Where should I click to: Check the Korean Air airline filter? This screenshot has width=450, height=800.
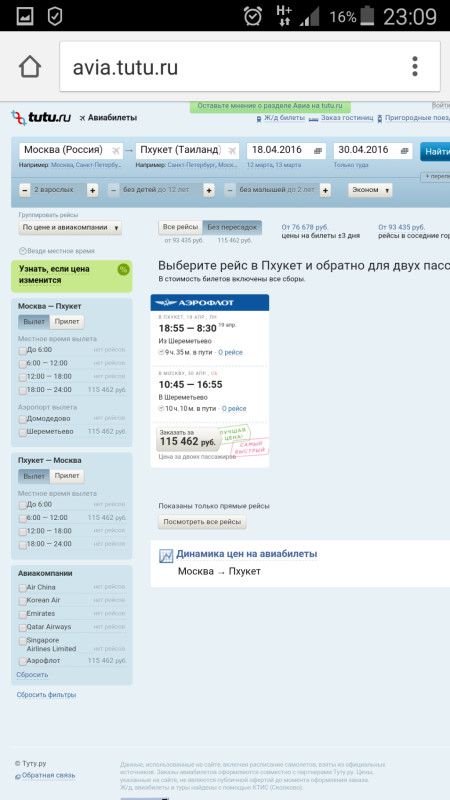[x=22, y=601]
